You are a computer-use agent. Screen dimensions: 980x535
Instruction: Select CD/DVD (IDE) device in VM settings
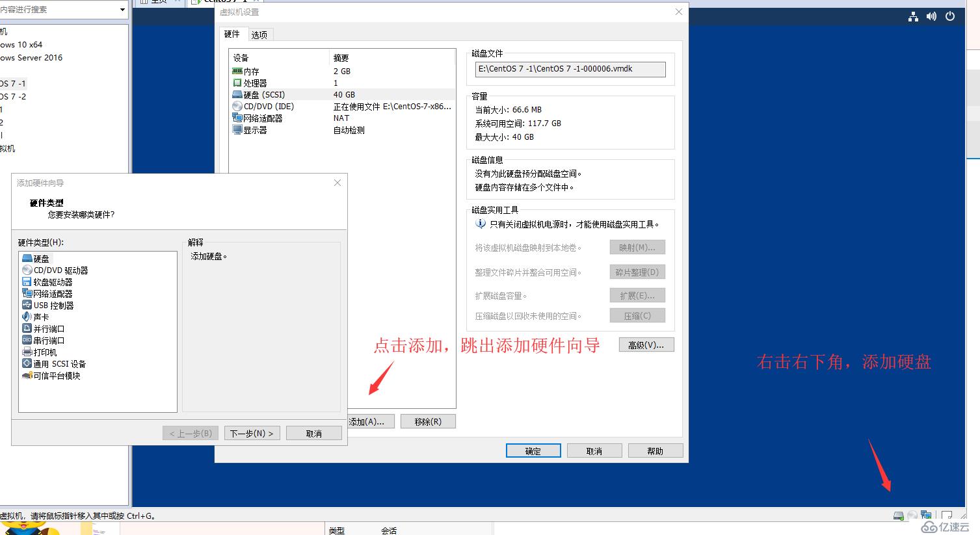(x=263, y=107)
